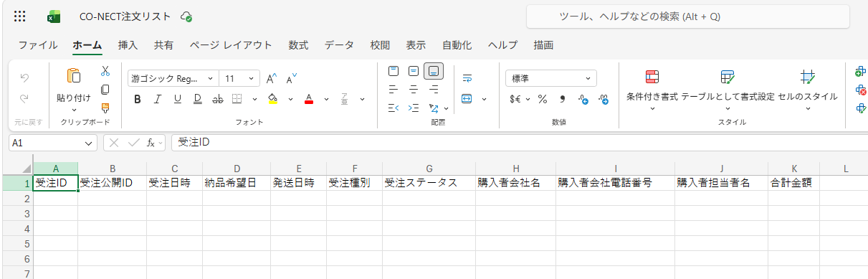The image size is (868, 279).
Task: Toggle align text right
Action: click(434, 90)
